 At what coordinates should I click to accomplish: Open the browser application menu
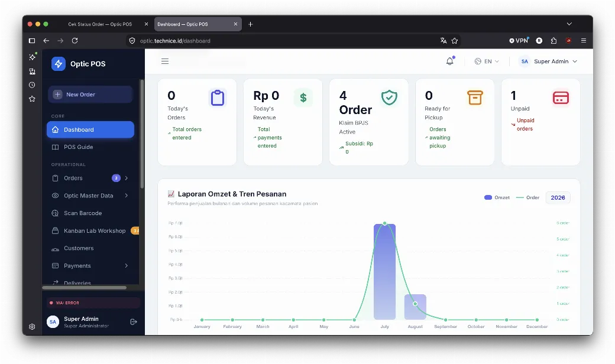tap(584, 41)
